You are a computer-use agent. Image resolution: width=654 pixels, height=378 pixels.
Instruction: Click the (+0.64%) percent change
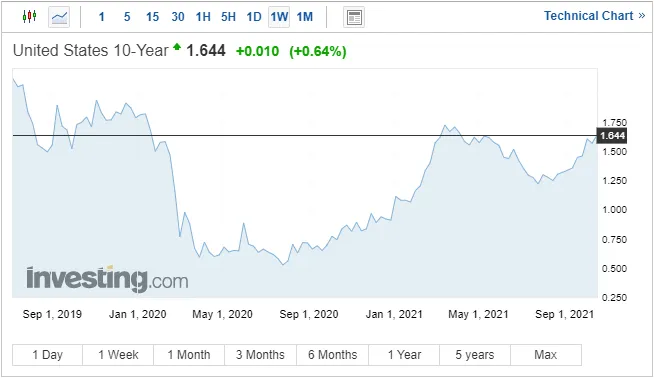tap(318, 51)
